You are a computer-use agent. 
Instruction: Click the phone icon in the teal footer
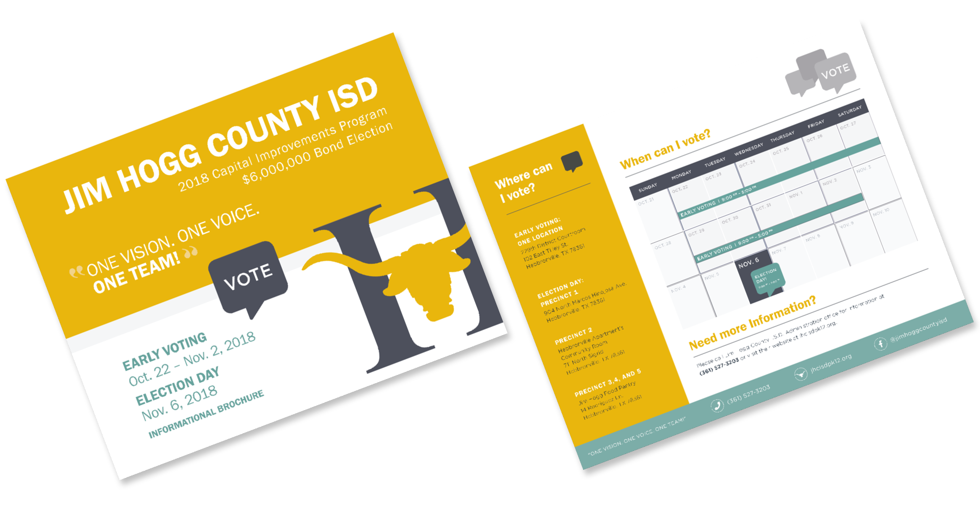point(717,406)
